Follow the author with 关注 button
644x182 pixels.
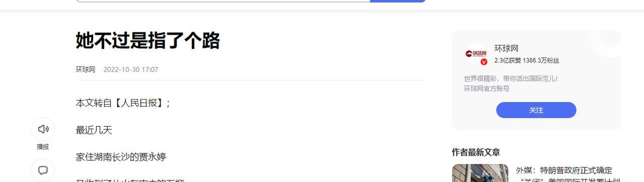[536, 110]
